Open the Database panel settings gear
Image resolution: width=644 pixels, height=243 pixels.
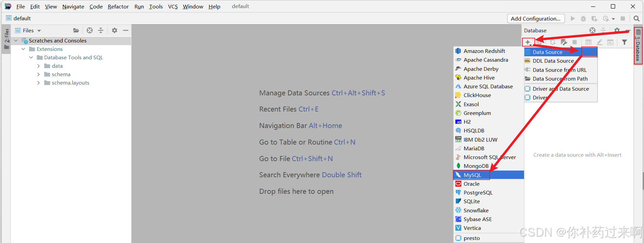[x=617, y=30]
